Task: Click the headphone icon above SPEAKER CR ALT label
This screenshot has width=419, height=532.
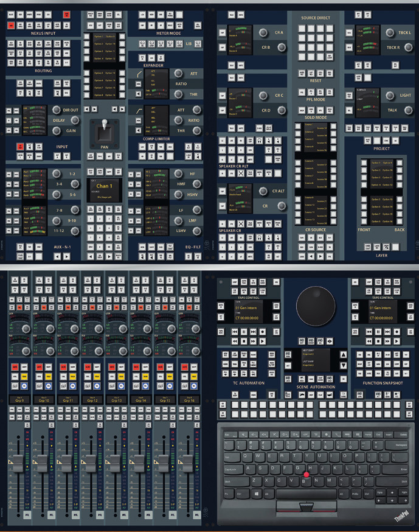Action: (259, 141)
